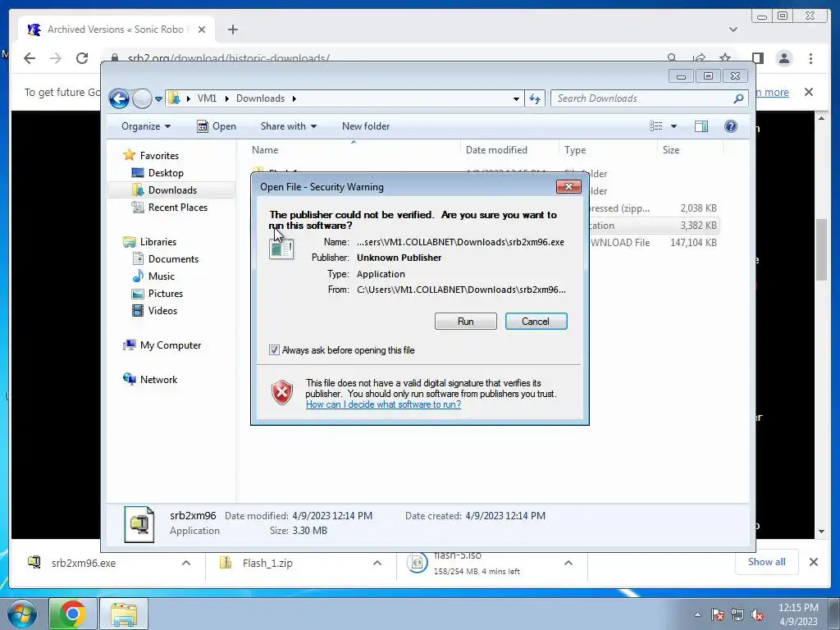Click Chrome's reload page button
The image size is (840, 630).
coord(81,58)
